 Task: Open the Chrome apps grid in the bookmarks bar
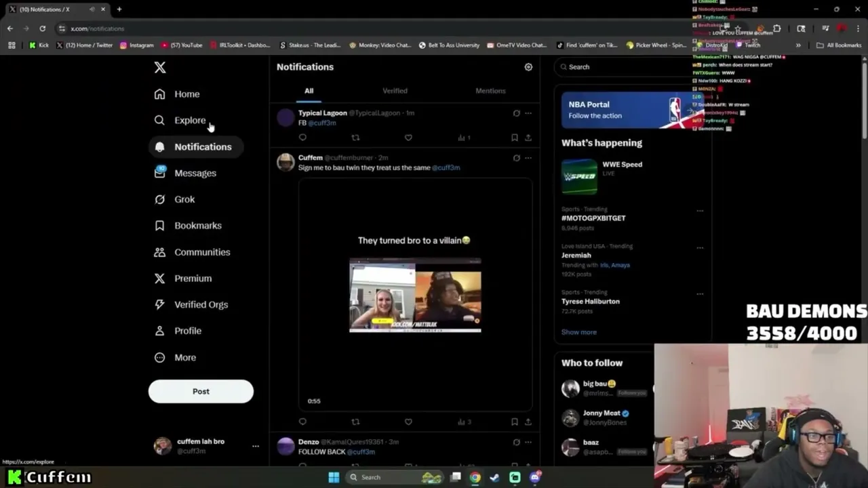coord(12,45)
